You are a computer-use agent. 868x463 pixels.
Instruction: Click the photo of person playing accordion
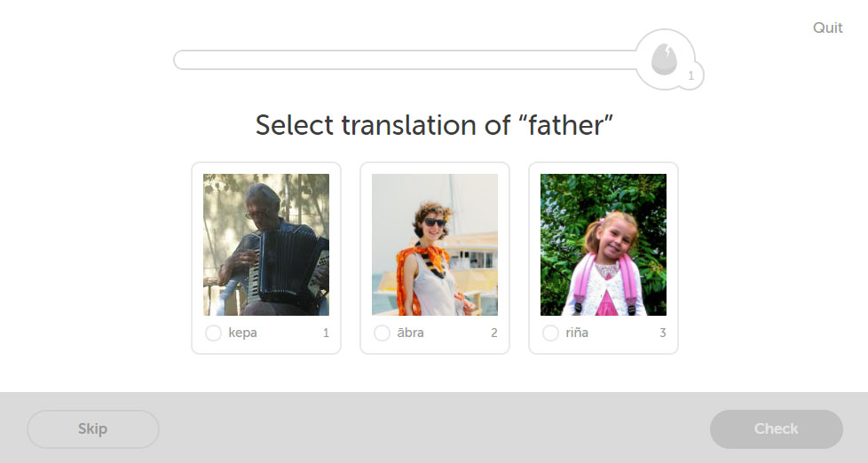(266, 245)
